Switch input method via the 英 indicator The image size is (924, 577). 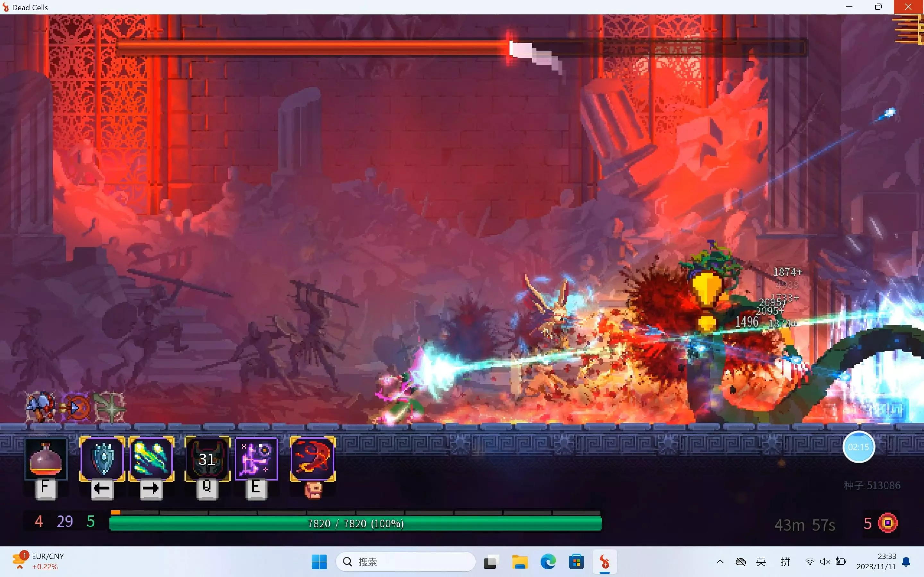pyautogui.click(x=761, y=561)
